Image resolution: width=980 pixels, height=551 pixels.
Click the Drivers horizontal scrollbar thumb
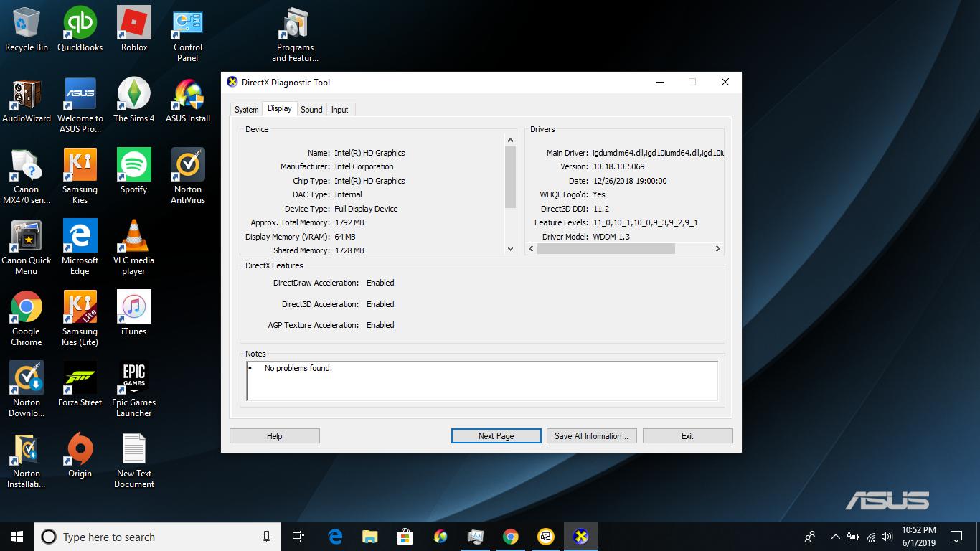[606, 249]
